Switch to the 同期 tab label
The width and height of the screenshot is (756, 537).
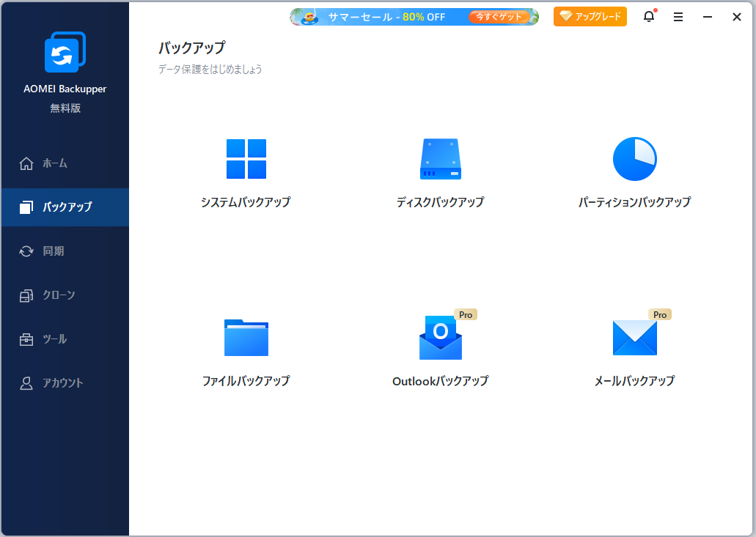[53, 251]
